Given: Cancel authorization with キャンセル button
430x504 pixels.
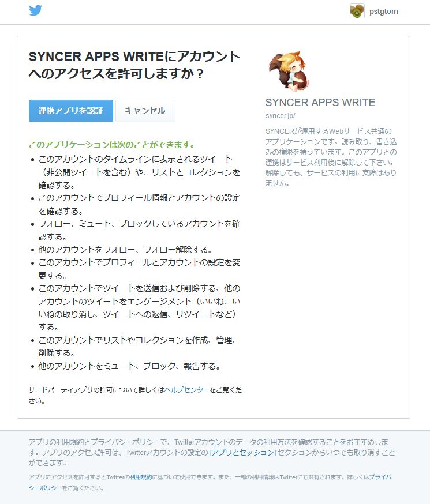Looking at the screenshot, I should tap(145, 111).
